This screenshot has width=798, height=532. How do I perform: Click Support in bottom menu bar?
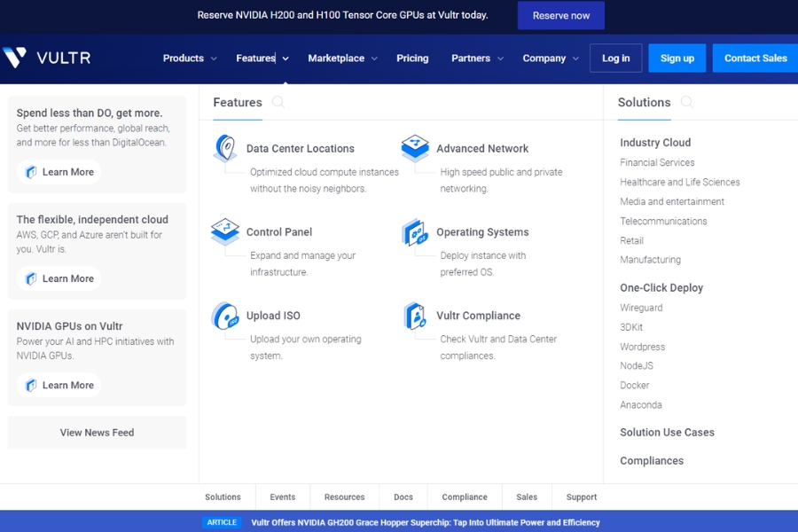[582, 497]
